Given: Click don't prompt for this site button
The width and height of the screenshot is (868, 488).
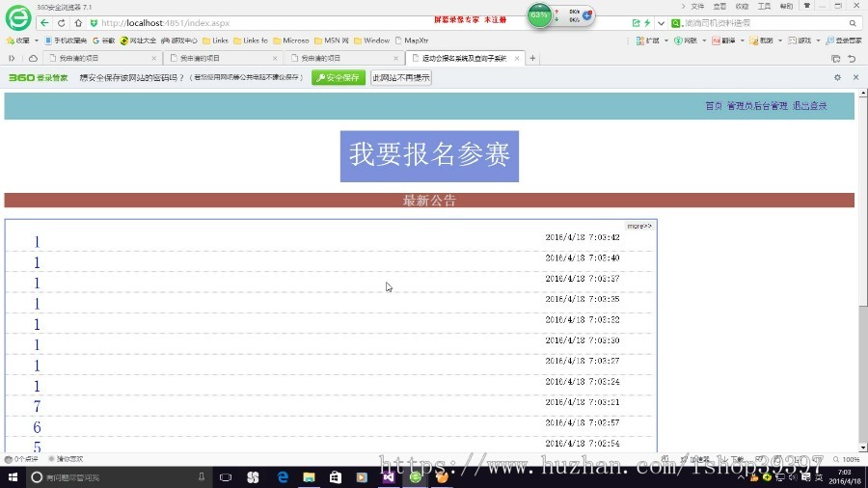Looking at the screenshot, I should coord(401,78).
